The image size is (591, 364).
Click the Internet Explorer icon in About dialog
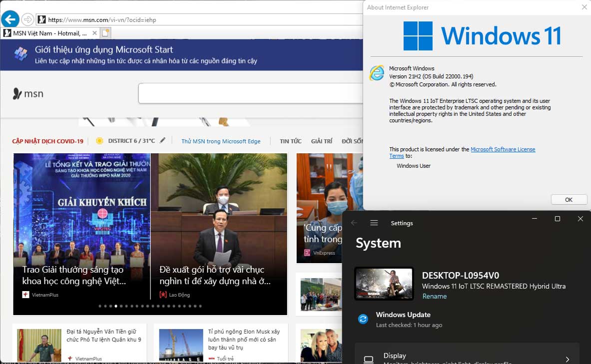coord(377,73)
